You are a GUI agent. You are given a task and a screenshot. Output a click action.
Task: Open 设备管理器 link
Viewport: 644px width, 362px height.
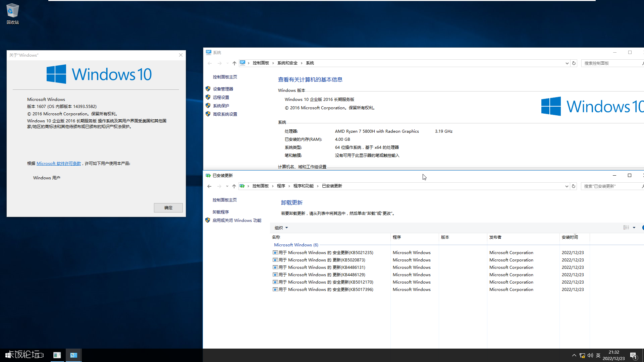click(223, 89)
